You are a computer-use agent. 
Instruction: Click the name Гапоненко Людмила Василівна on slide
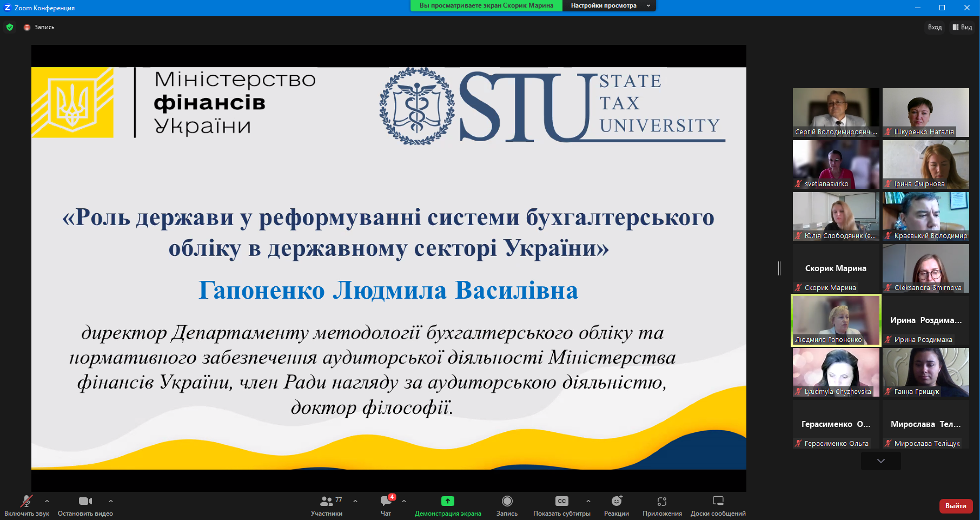click(388, 290)
